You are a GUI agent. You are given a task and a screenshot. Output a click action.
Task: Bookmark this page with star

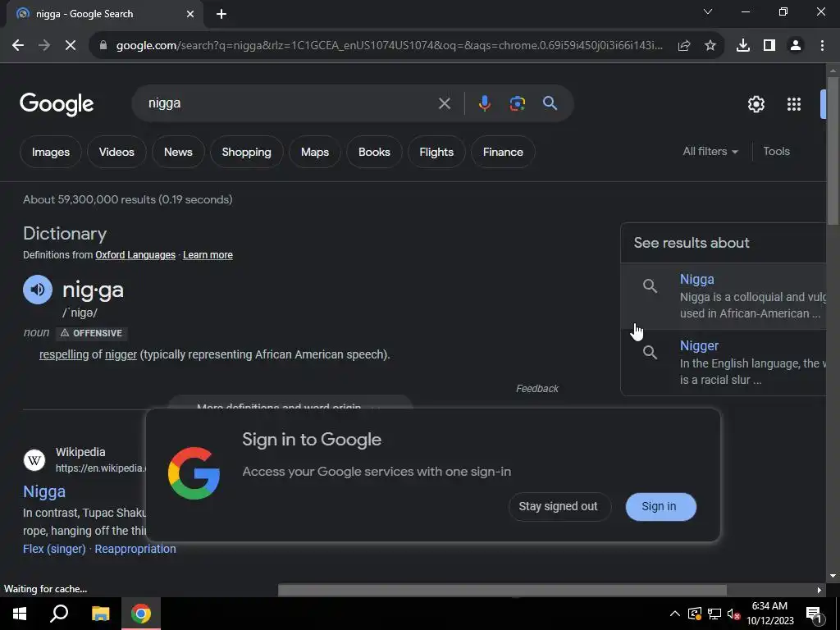tap(710, 46)
